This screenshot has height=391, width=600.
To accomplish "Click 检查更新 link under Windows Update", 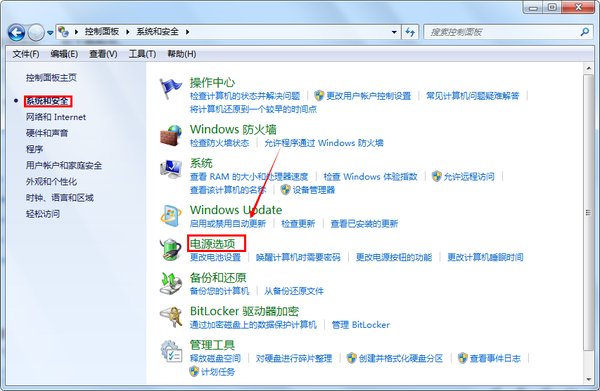I will [x=298, y=223].
